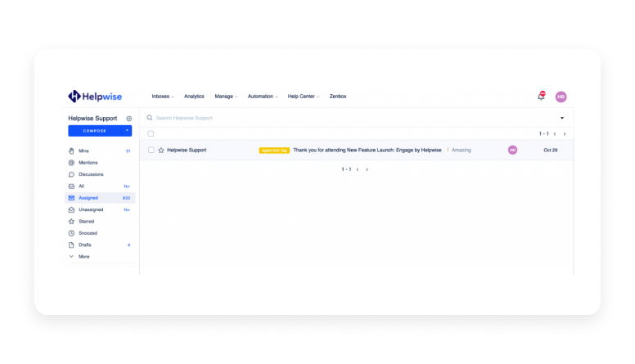635x364 pixels.
Task: Star the Helpwise Support conversation
Action: coord(161,151)
